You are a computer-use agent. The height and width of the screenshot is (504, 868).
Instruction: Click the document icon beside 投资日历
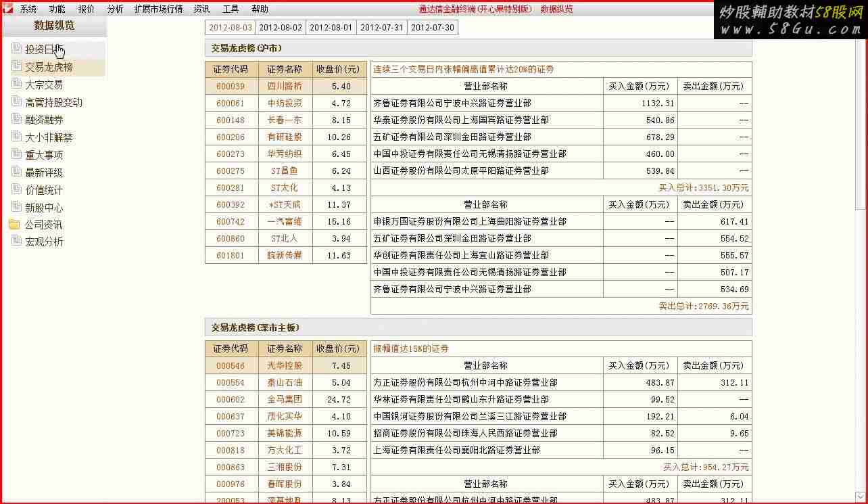tap(16, 49)
